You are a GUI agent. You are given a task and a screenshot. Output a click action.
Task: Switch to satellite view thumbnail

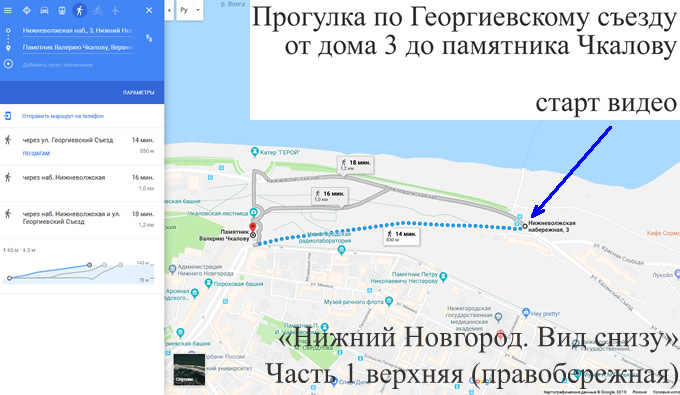[189, 370]
